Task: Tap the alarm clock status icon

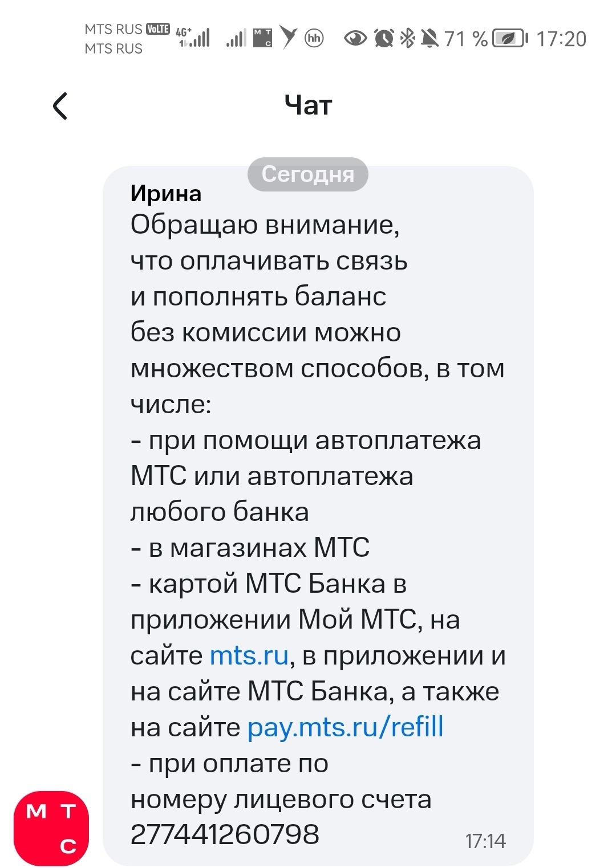Action: click(x=384, y=39)
